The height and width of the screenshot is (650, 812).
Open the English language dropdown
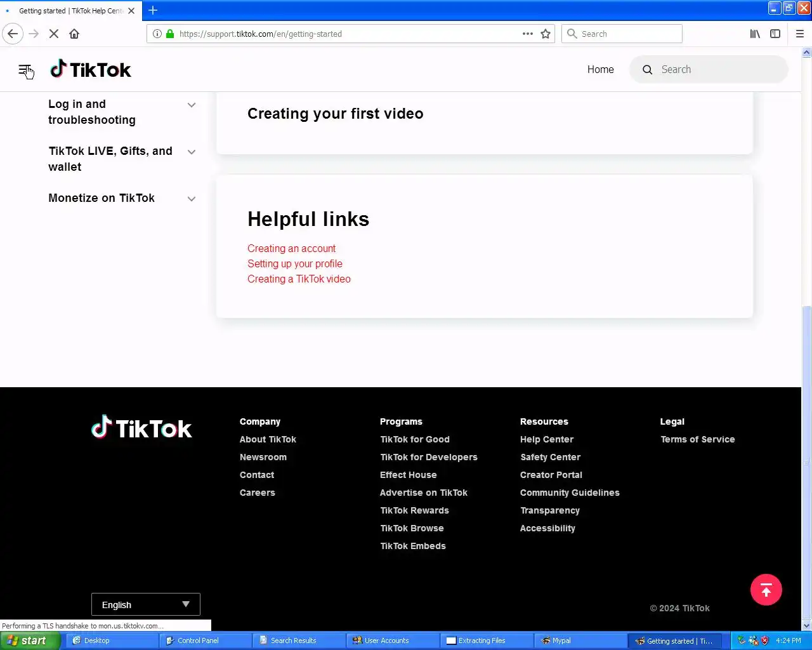[x=146, y=604]
